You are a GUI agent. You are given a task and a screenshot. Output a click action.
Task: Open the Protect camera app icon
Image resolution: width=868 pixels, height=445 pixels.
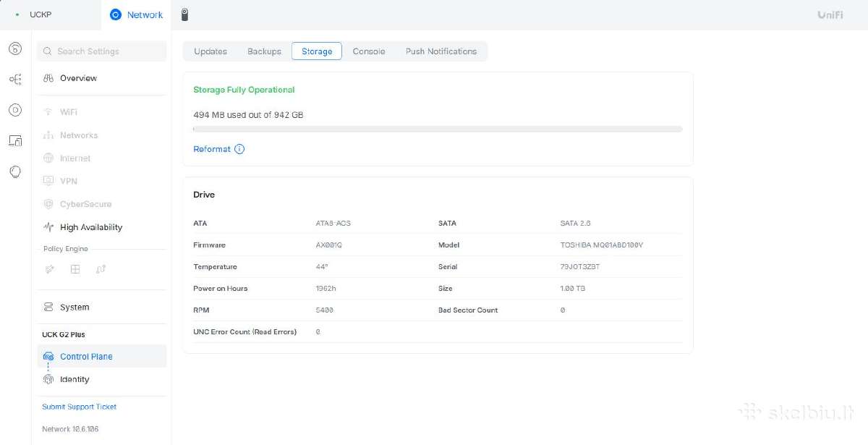point(184,14)
